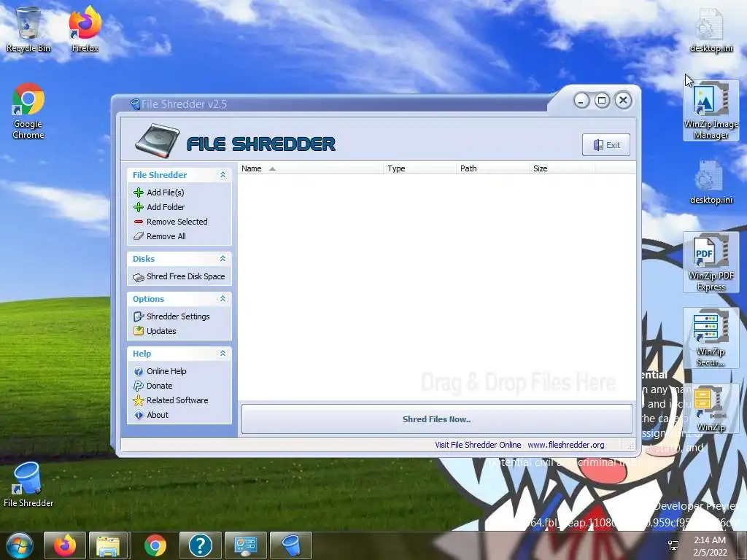Select the Firefox desktop shortcut
The width and height of the screenshot is (747, 560).
point(85,29)
